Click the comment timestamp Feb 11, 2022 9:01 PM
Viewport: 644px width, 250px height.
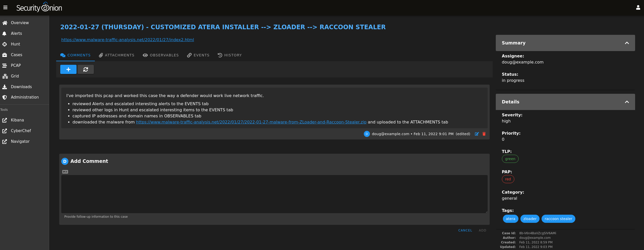433,134
